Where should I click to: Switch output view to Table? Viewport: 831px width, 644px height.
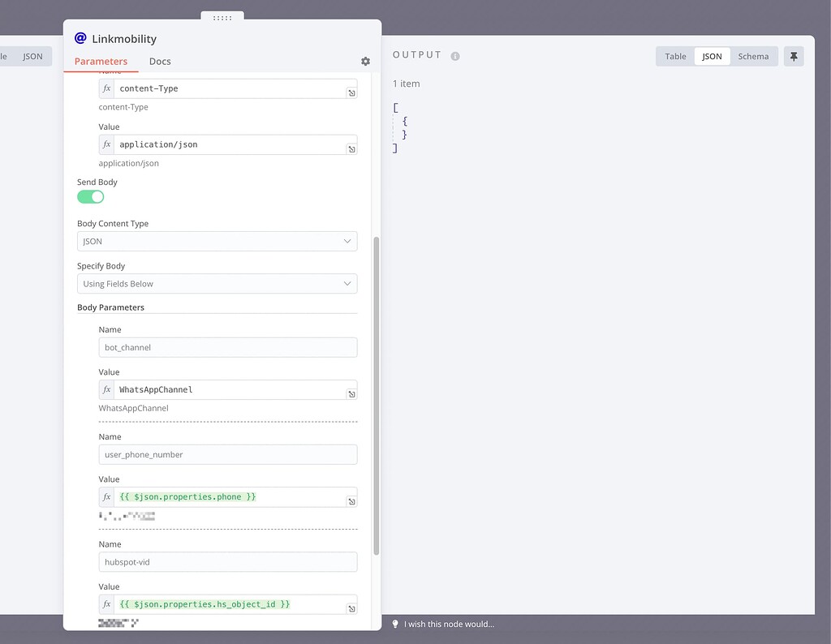click(674, 56)
